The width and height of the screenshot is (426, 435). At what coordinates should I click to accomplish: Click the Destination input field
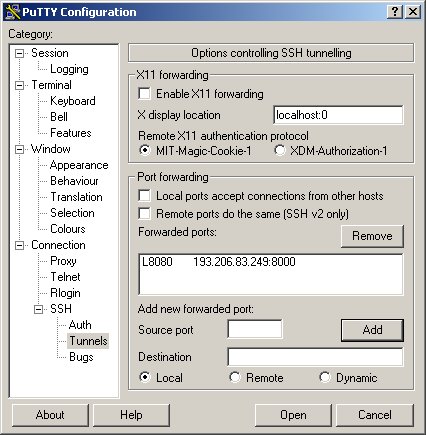pyautogui.click(x=315, y=357)
